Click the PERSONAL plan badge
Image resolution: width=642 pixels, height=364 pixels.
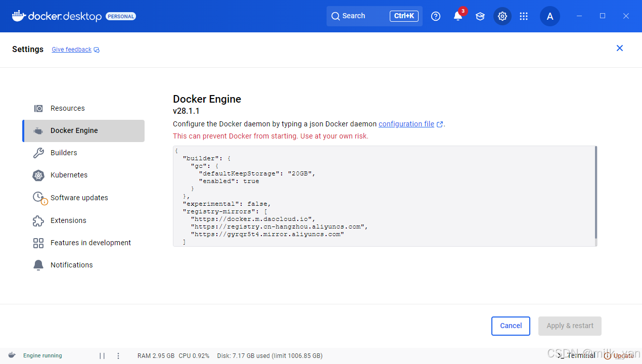pyautogui.click(x=121, y=16)
